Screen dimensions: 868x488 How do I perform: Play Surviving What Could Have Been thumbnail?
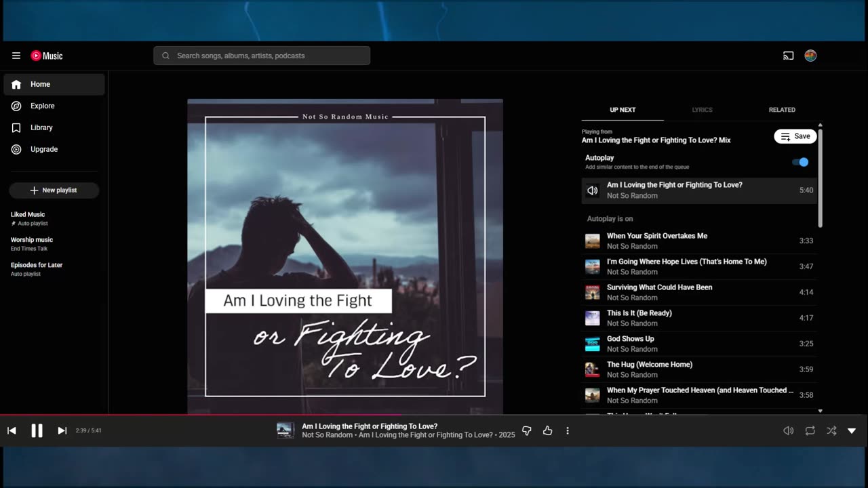pyautogui.click(x=593, y=292)
